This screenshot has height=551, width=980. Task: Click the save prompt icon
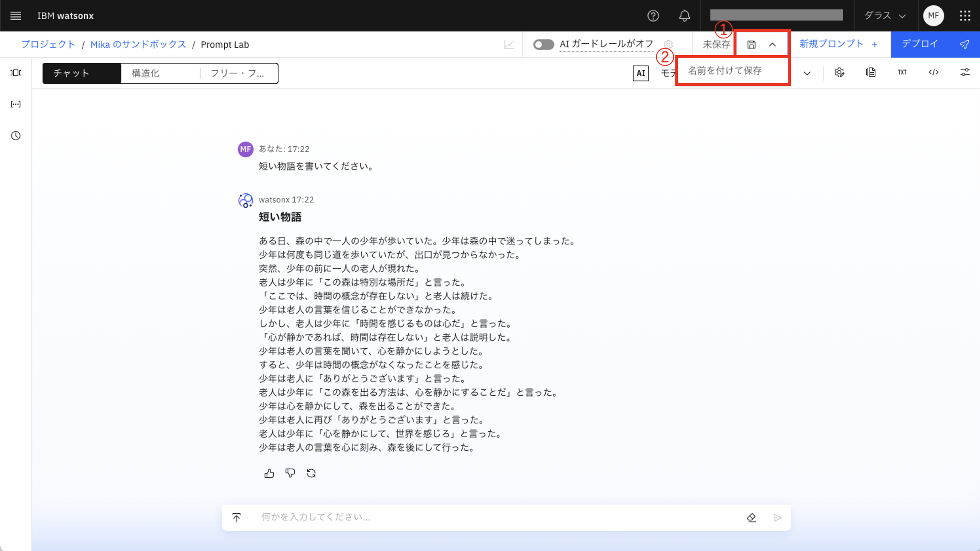(751, 44)
